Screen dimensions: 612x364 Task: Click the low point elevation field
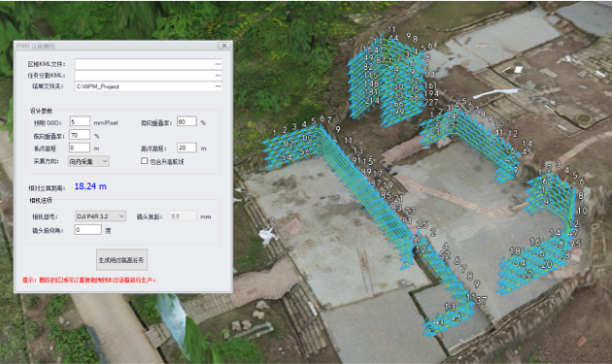tap(80, 148)
